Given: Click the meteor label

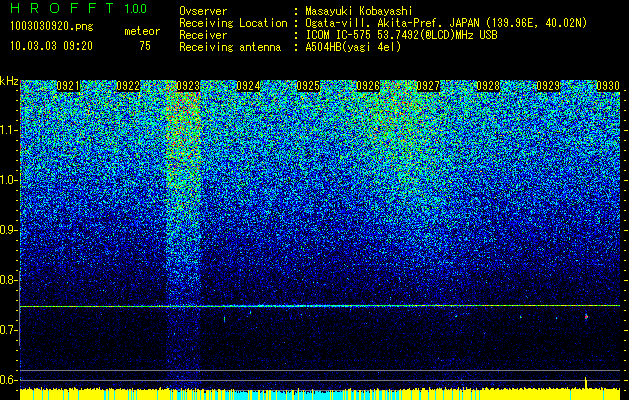Looking at the screenshot, I should pyautogui.click(x=142, y=31).
